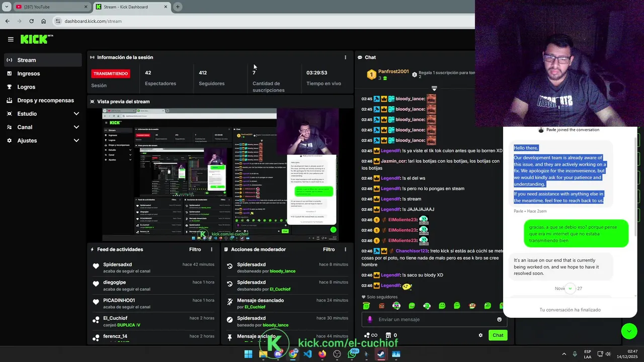Open Panfrost2001 profile in chat header

(393, 71)
